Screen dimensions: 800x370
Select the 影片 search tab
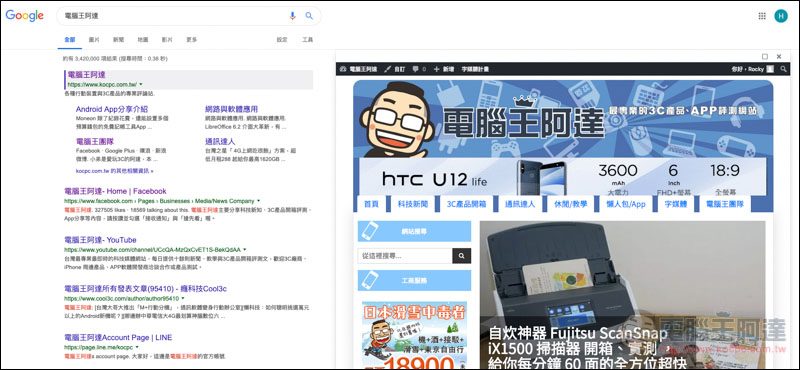167,40
